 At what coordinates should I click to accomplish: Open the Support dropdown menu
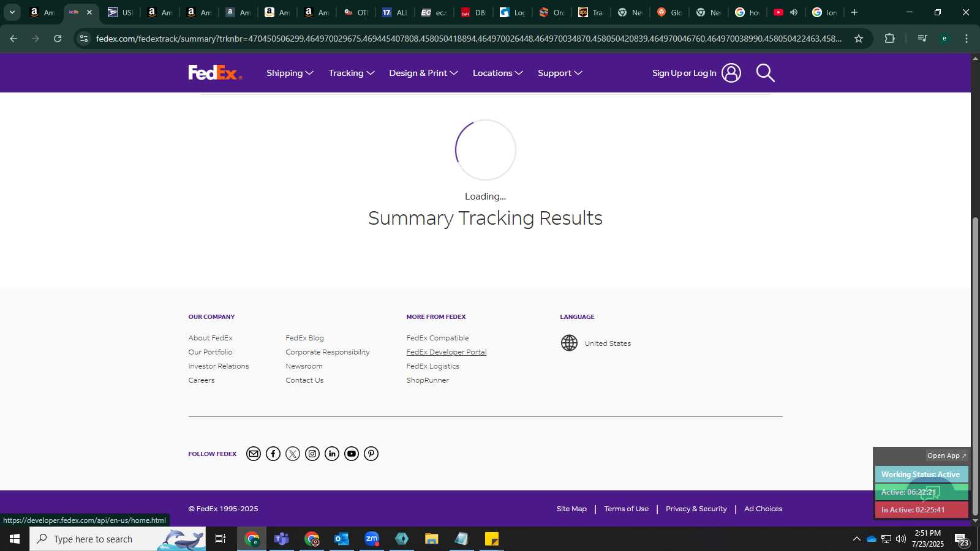560,73
